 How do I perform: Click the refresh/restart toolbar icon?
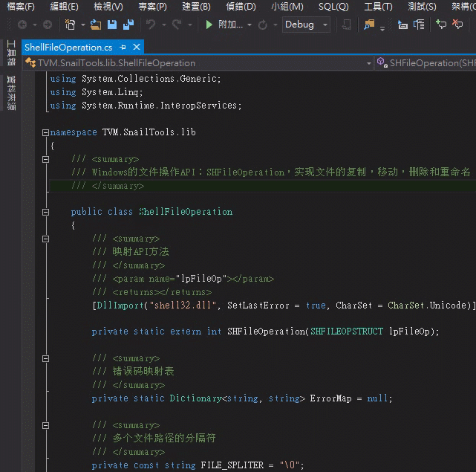click(263, 25)
